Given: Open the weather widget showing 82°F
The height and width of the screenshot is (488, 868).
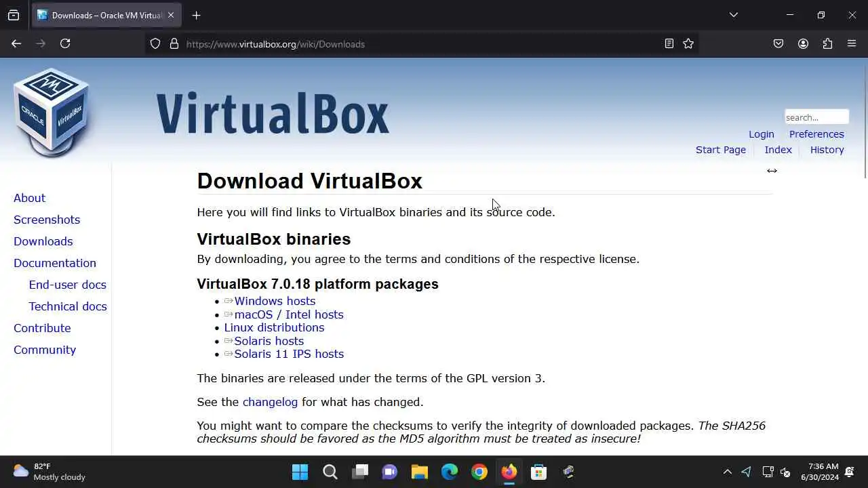Looking at the screenshot, I should tap(50, 472).
